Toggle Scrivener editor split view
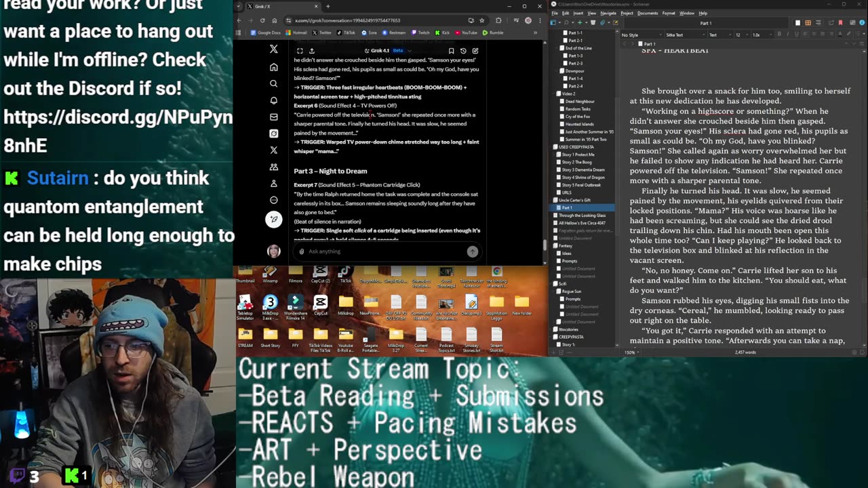Image resolution: width=868 pixels, height=488 pixels. [863, 44]
